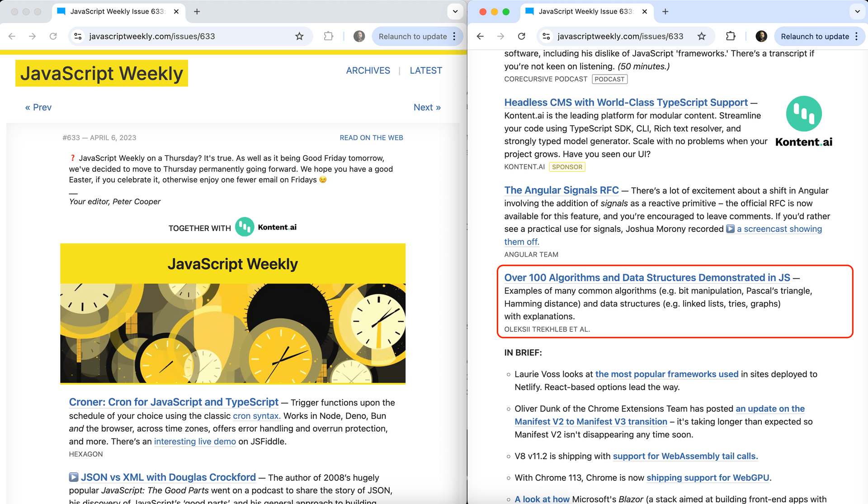The image size is (868, 504).
Task: View site information icon in right address bar
Action: (546, 36)
